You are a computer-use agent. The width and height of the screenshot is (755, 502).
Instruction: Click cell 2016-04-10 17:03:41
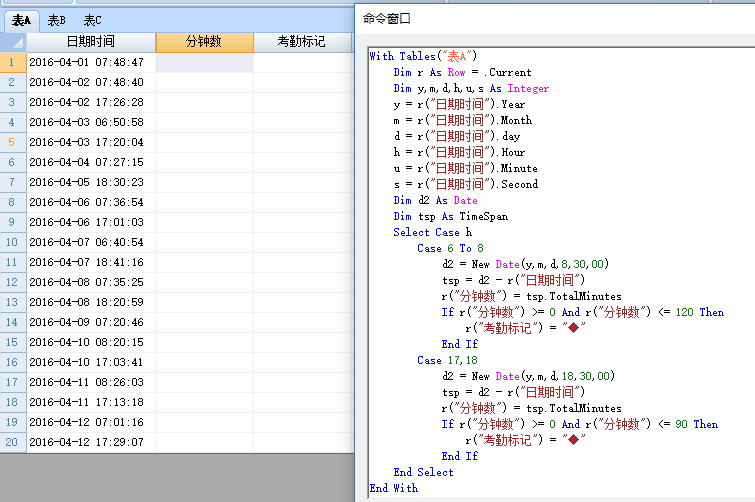pos(91,362)
